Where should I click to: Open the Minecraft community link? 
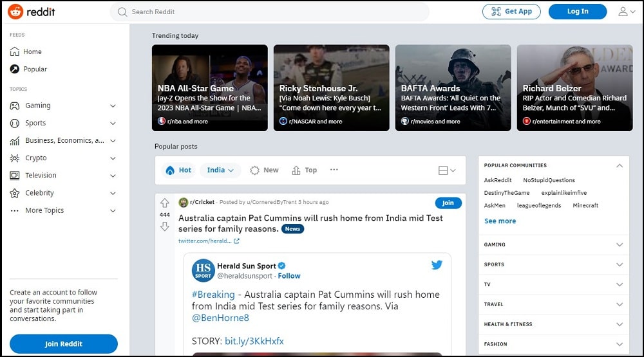(x=585, y=206)
